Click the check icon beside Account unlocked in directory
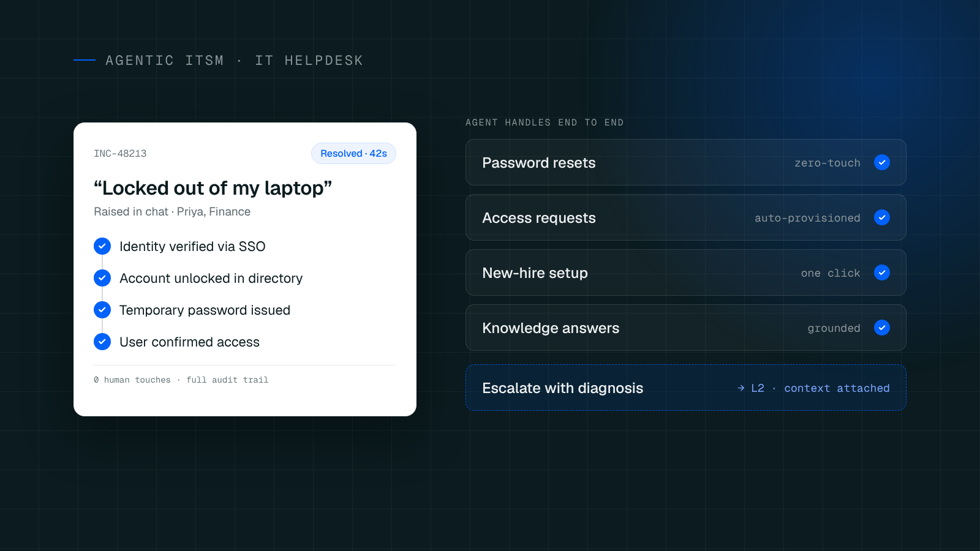Viewport: 980px width, 551px height. click(x=102, y=278)
